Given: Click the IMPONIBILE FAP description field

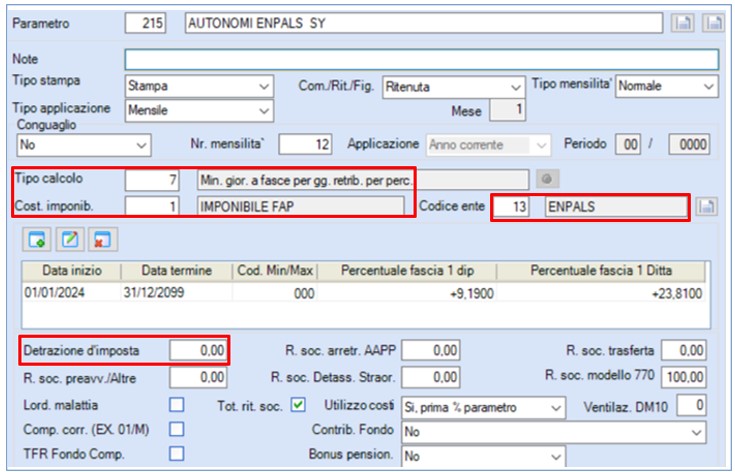Looking at the screenshot, I should point(300,206).
